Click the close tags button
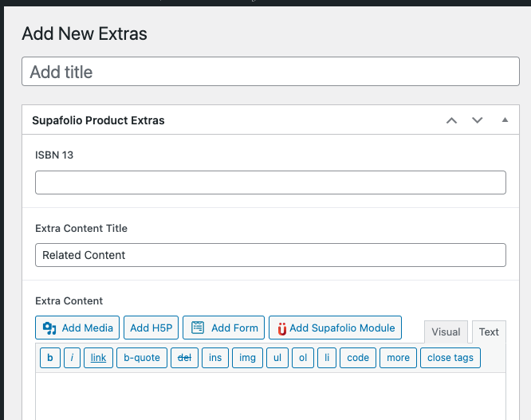The image size is (531, 420). [450, 358]
